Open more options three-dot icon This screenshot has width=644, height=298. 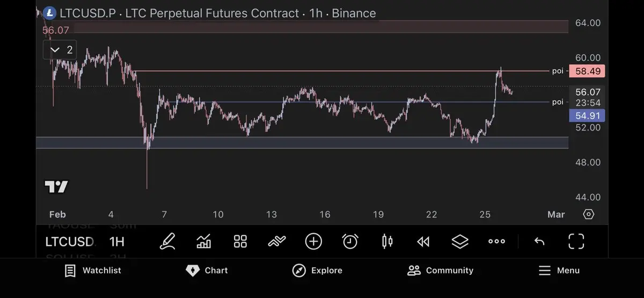pyautogui.click(x=496, y=242)
